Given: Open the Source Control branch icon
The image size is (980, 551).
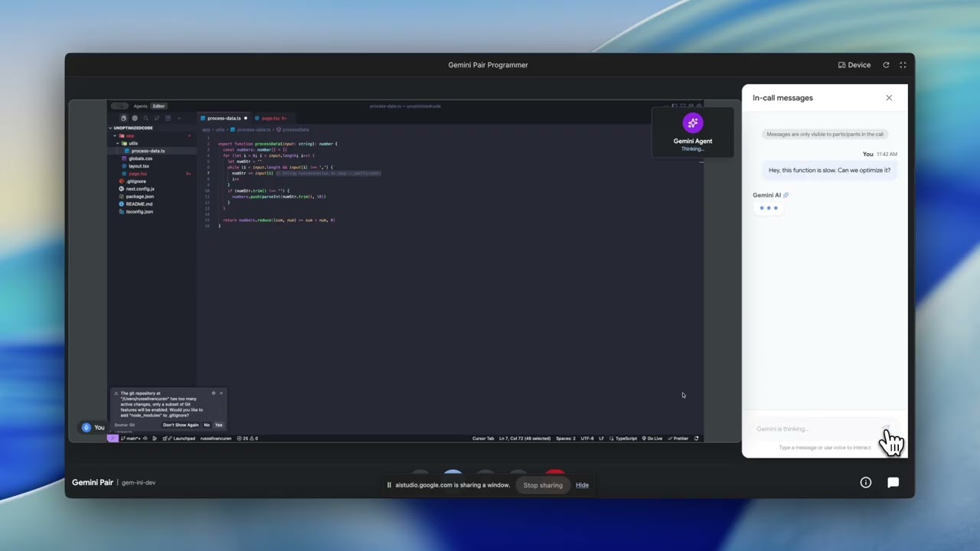Looking at the screenshot, I should point(157,118).
